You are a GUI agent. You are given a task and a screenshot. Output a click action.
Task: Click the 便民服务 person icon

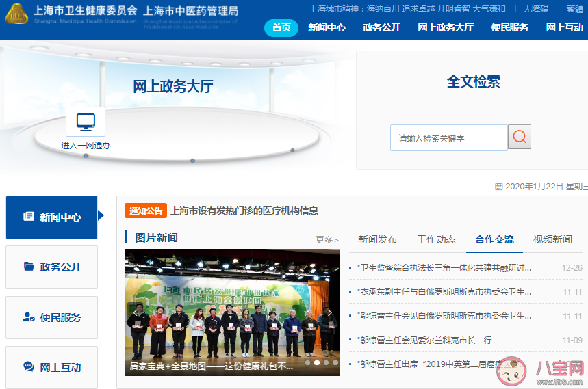point(29,317)
